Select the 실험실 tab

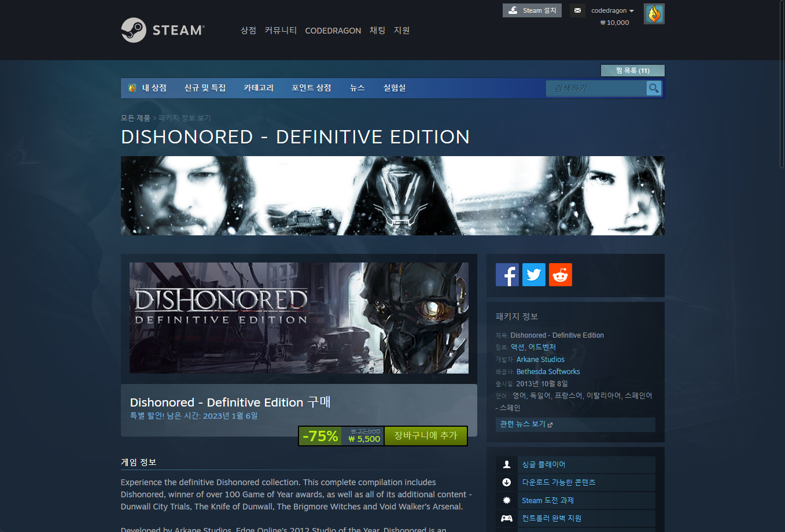[395, 88]
